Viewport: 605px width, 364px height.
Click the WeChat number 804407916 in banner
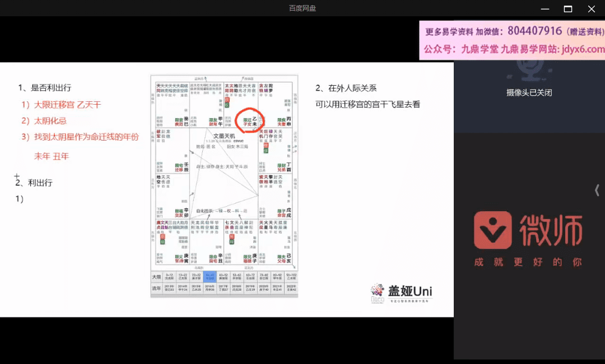coord(534,31)
